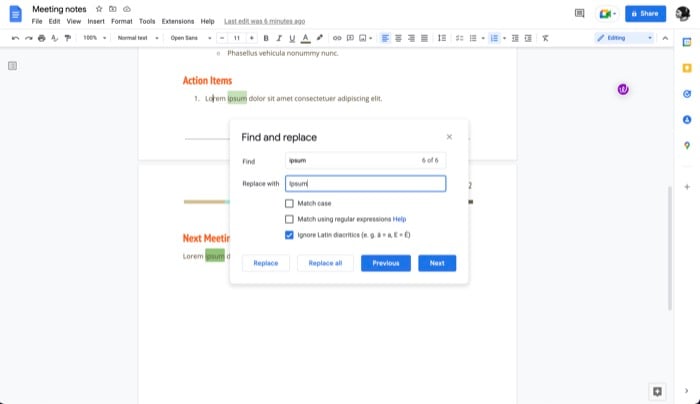Open the Editing mode dropdown
This screenshot has width=700, height=404.
[x=624, y=38]
